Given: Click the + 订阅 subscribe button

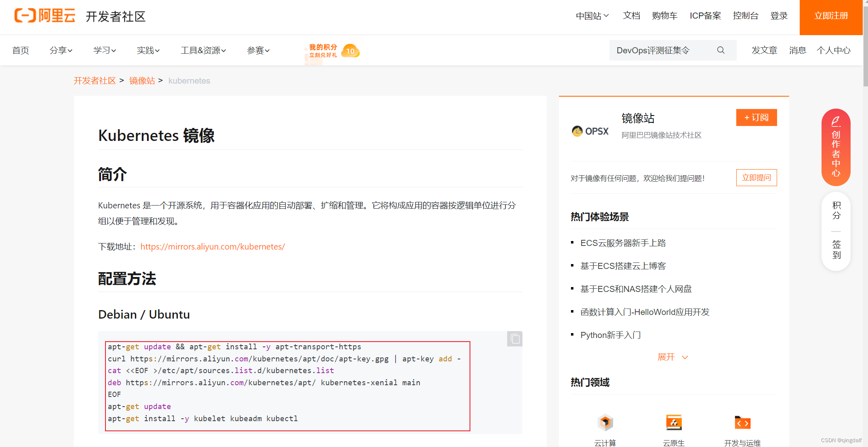Looking at the screenshot, I should [x=756, y=118].
